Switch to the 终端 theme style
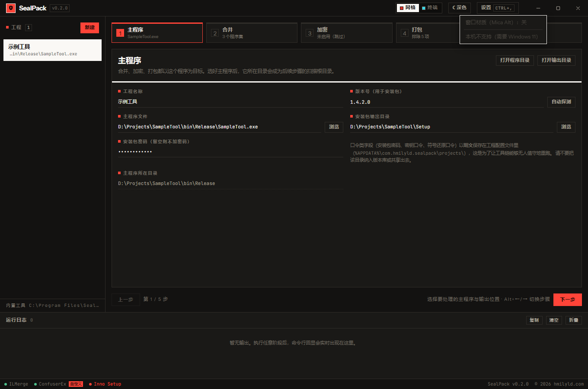The width and height of the screenshot is (588, 389). [x=430, y=8]
